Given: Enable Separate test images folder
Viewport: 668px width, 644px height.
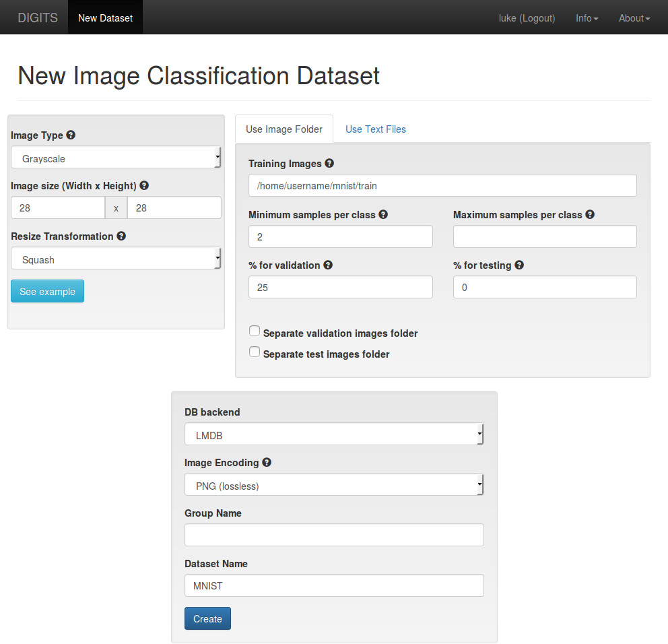Looking at the screenshot, I should coord(255,352).
